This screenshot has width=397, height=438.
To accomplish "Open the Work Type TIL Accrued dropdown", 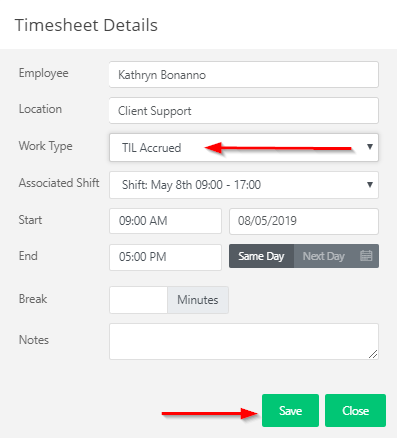I will (244, 148).
